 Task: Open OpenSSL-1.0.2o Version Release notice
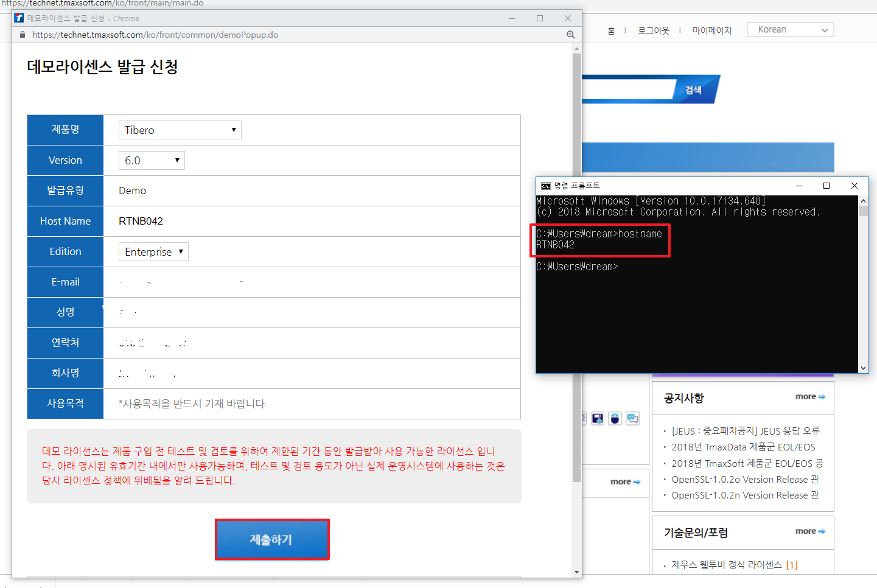point(745,479)
